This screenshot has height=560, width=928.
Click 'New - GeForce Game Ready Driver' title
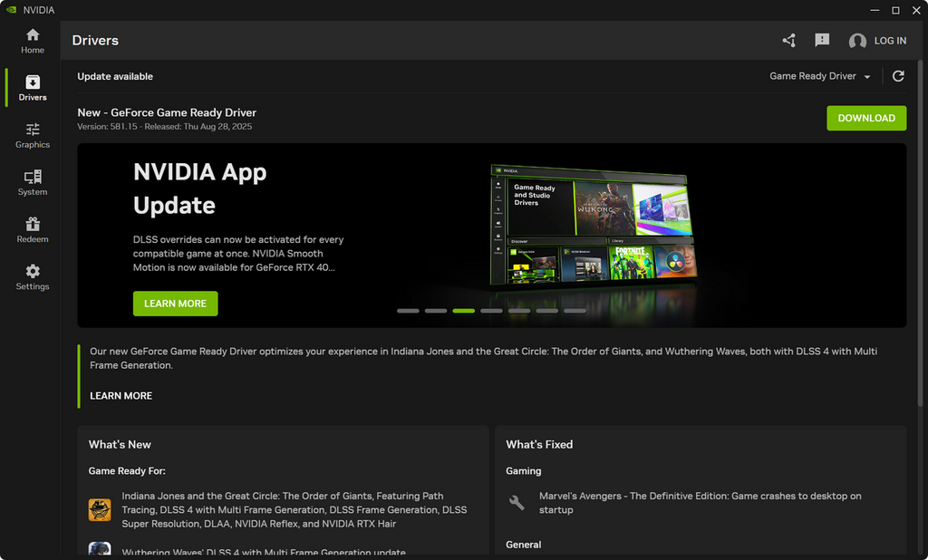(167, 112)
